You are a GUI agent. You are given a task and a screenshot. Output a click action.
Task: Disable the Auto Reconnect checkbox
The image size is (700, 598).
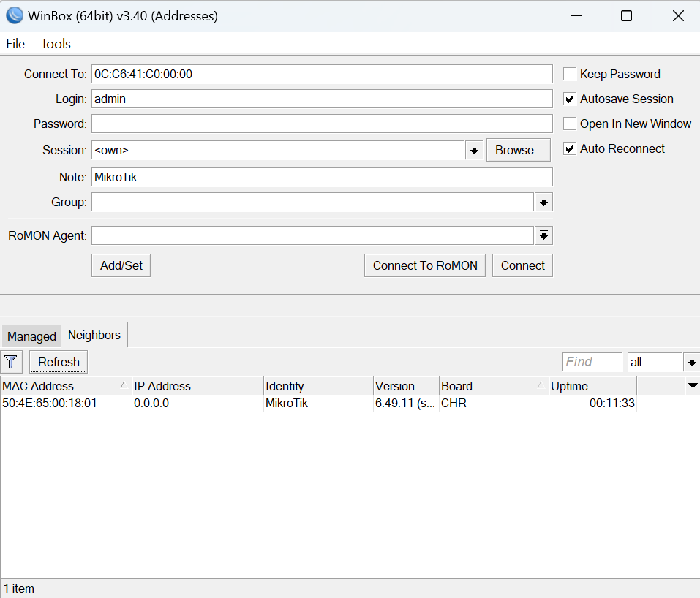570,148
